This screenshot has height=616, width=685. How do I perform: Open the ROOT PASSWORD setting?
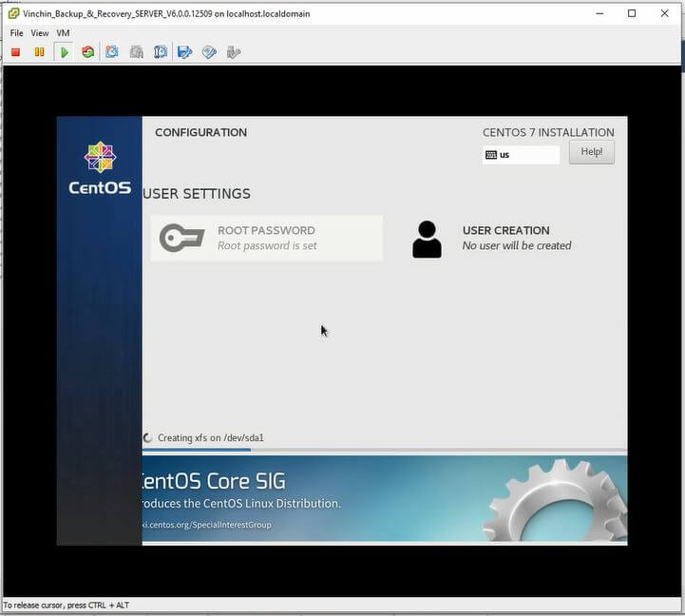pos(266,239)
